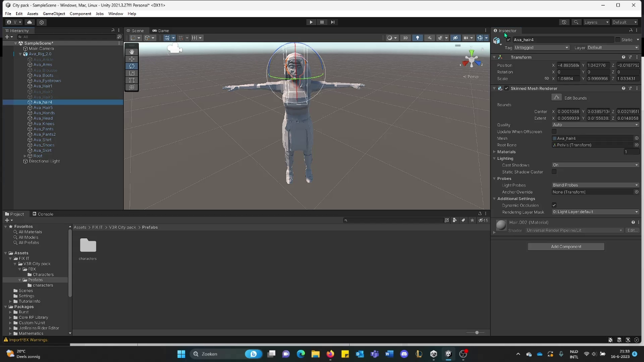Open Transform component help icon
The height and width of the screenshot is (362, 644).
(623, 57)
